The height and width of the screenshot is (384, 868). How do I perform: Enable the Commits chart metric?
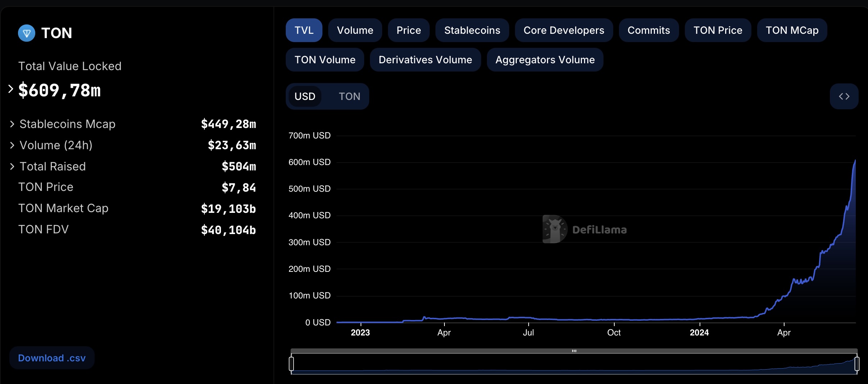[x=648, y=30]
